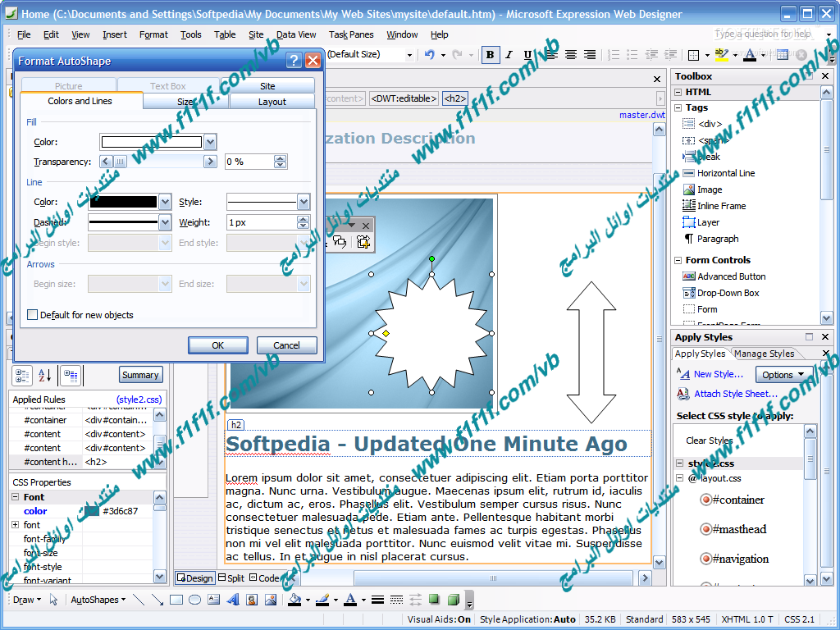840x630 pixels.
Task: Click the Attach Style Sheet link
Action: coord(735,394)
